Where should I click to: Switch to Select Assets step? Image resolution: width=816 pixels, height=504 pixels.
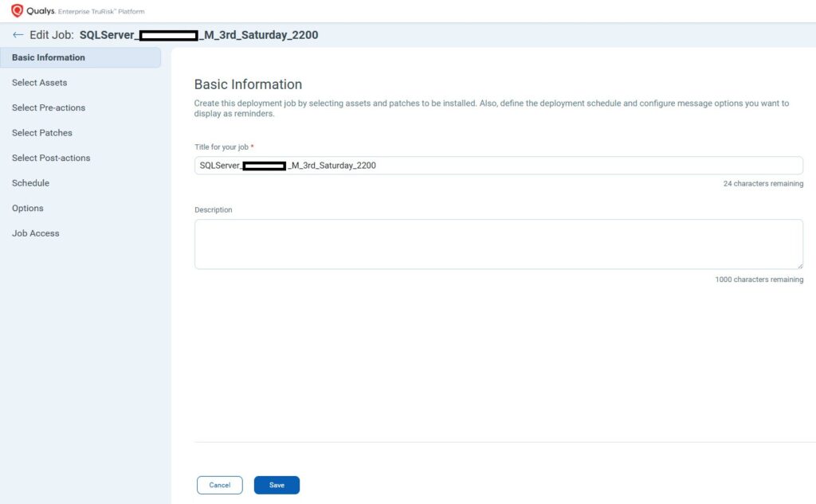[x=40, y=83]
